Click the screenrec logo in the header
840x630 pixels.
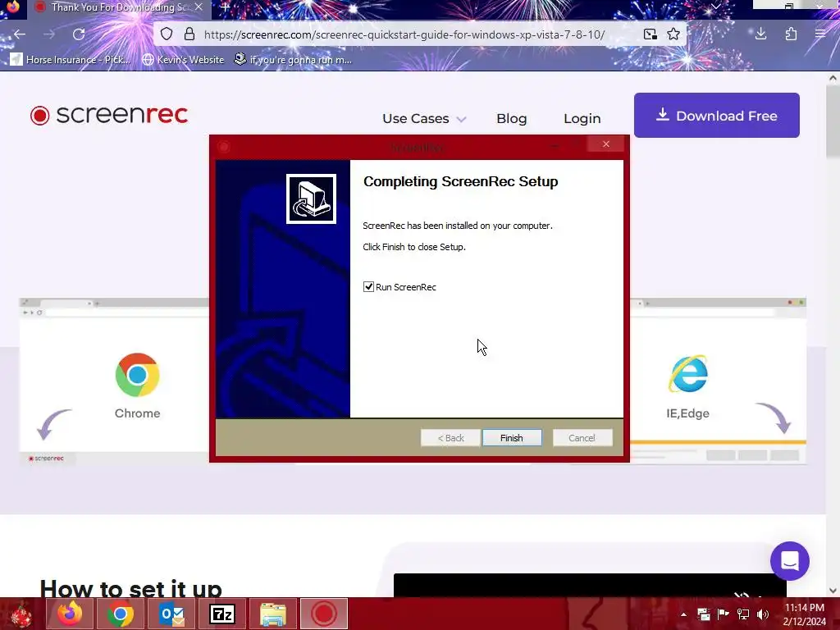[x=109, y=115]
